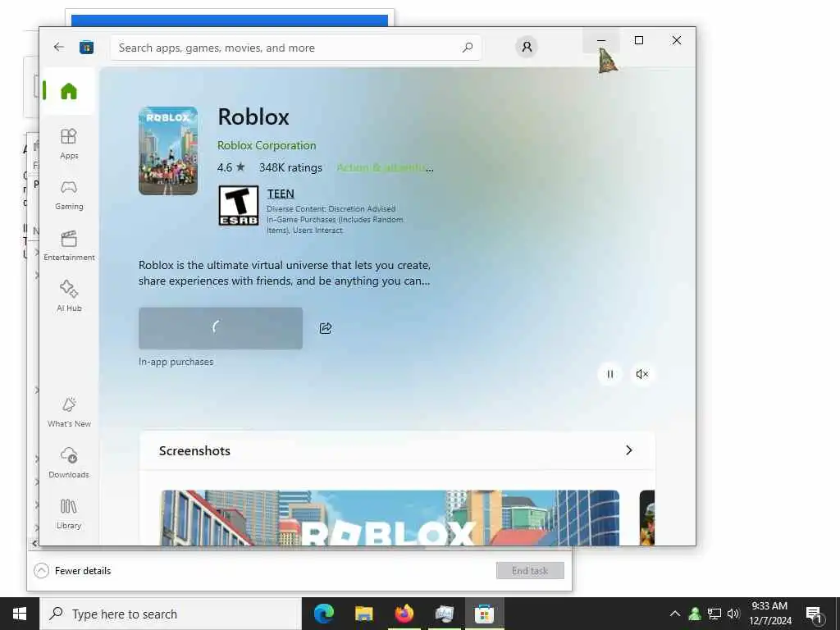Click the taskbar search box
840x630 pixels.
(x=171, y=614)
